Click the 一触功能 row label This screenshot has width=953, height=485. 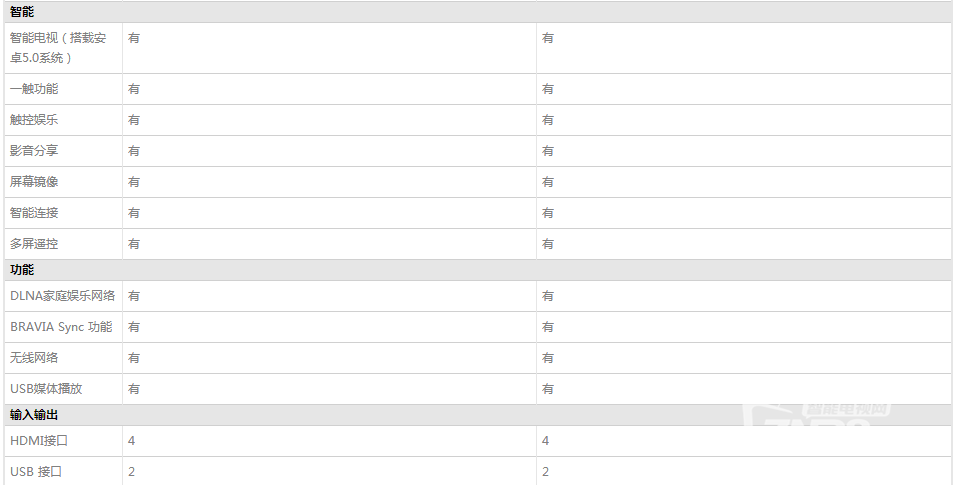pyautogui.click(x=34, y=89)
